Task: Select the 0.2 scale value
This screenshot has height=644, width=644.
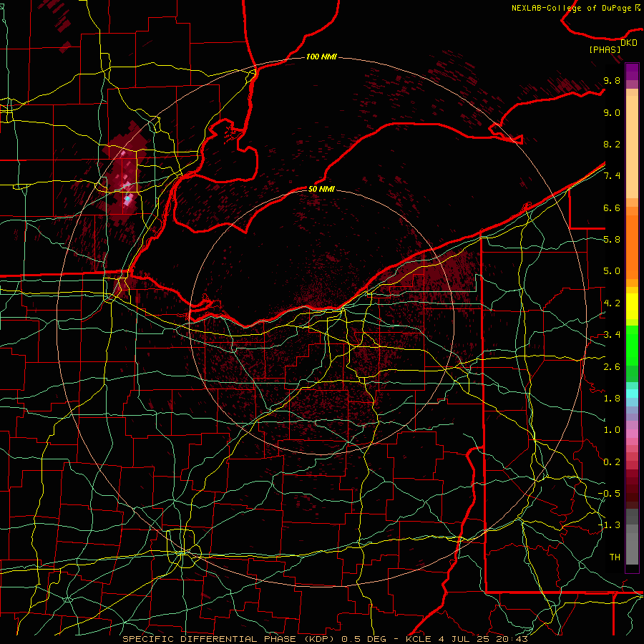Action: (x=612, y=462)
